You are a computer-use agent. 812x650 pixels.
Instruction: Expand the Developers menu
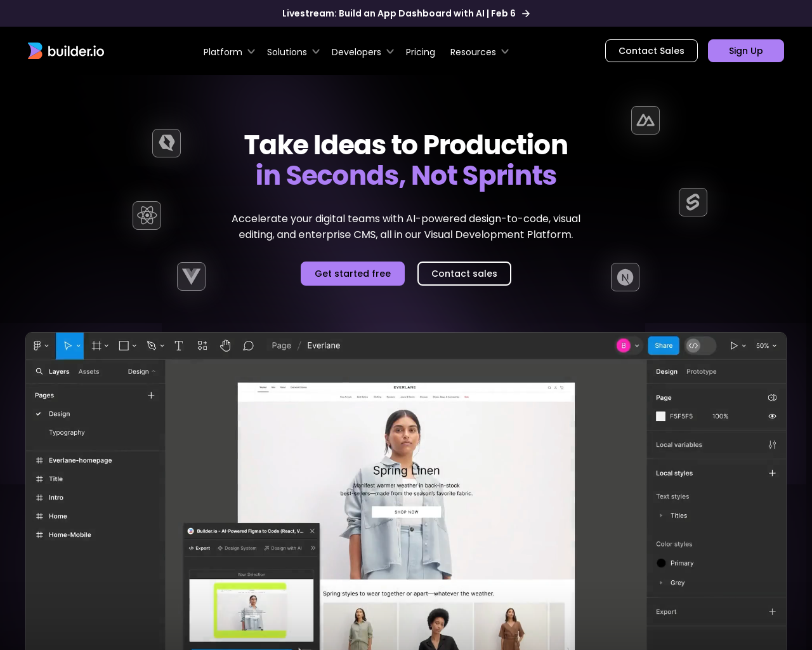pyautogui.click(x=362, y=51)
